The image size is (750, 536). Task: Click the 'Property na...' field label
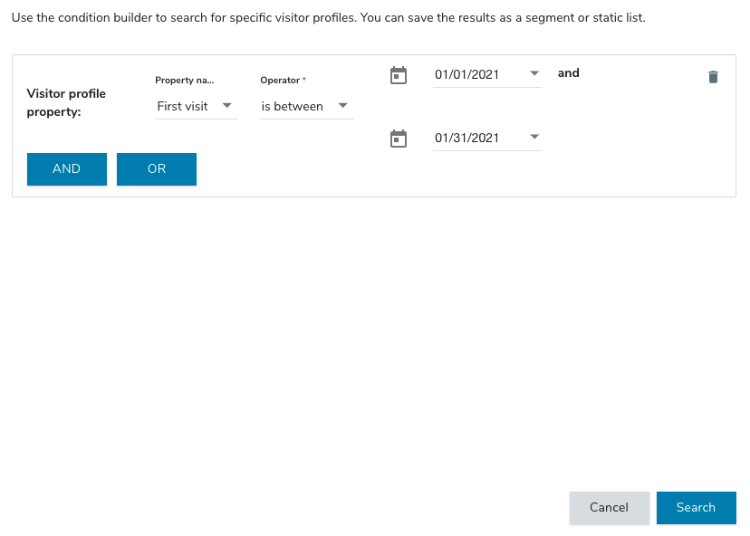(185, 80)
